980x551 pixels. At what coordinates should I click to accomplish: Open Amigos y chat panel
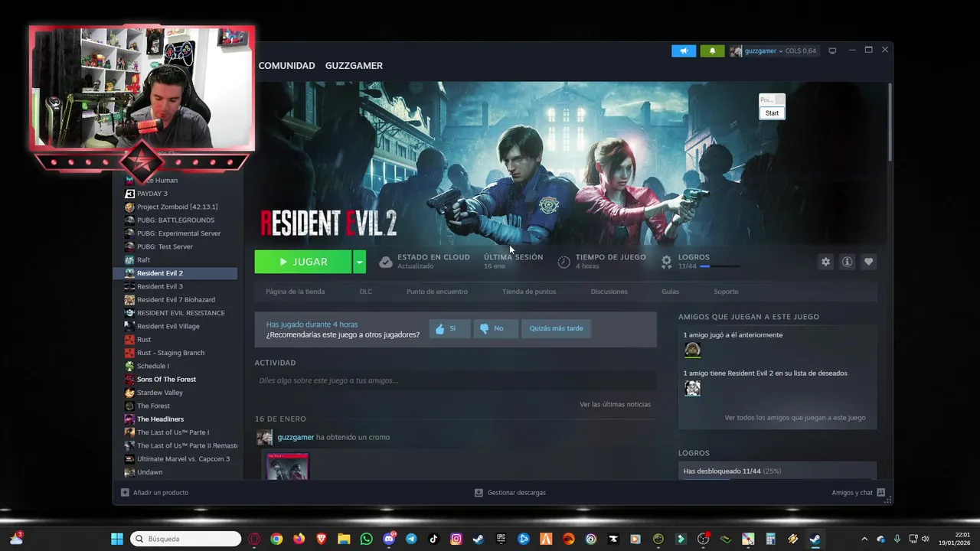858,493
